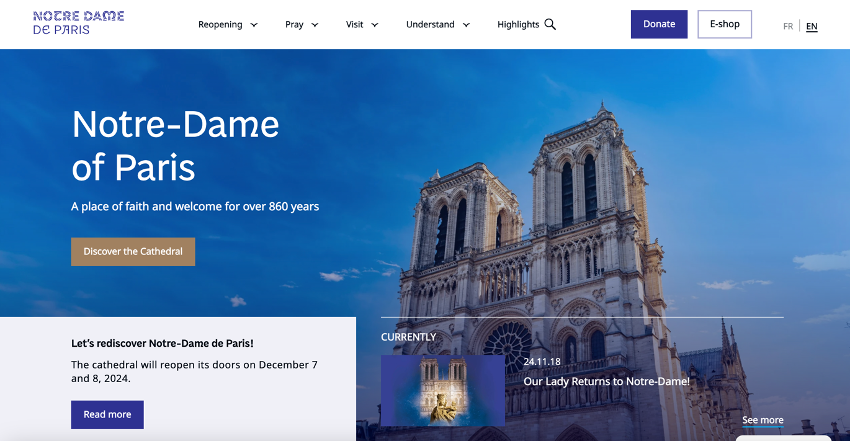This screenshot has height=442, width=850.
Task: Click the 24.11.18 date text
Action: (542, 362)
